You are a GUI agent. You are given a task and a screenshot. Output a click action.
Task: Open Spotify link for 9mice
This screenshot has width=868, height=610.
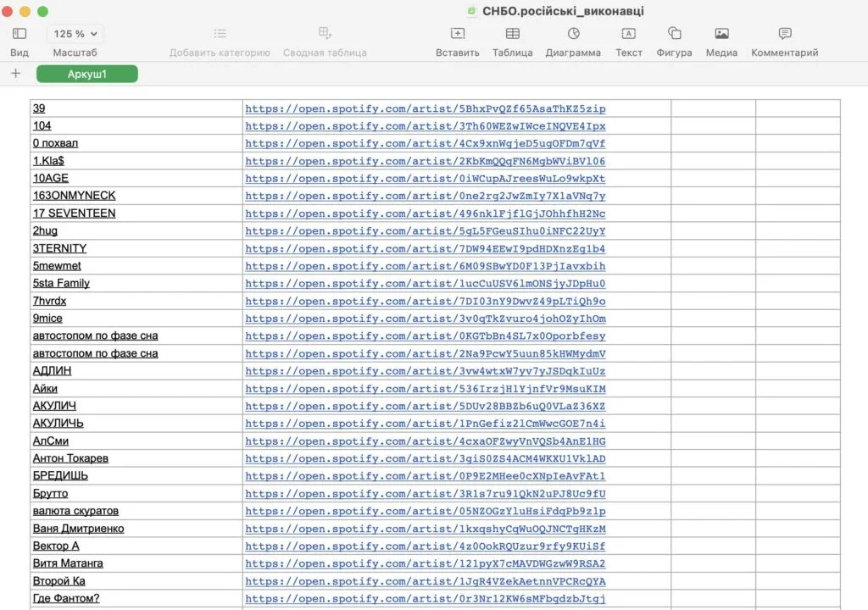(426, 319)
